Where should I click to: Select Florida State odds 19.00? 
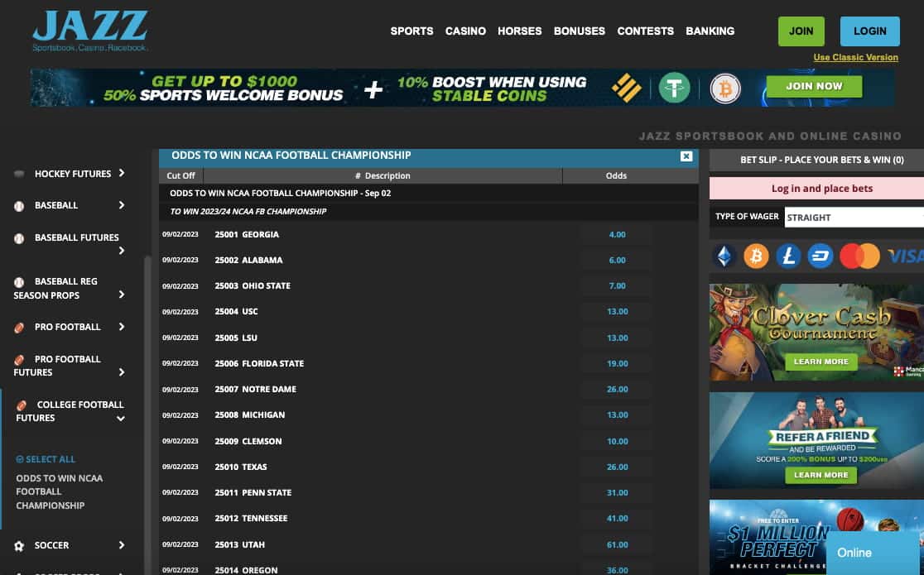(x=617, y=363)
